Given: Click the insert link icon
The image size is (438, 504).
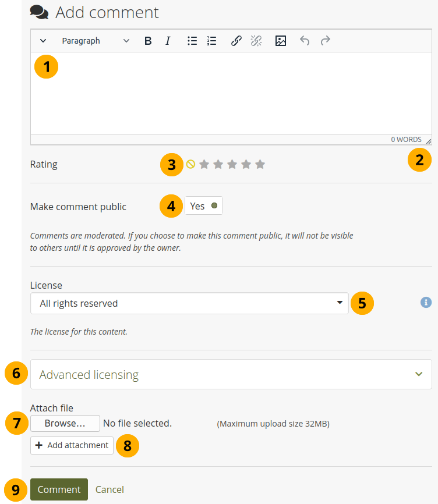Looking at the screenshot, I should (x=236, y=41).
